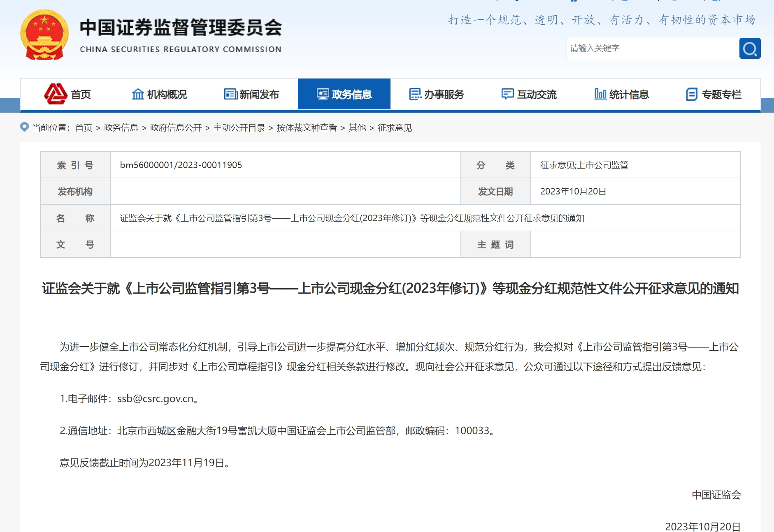Click the index number bm56000001/2023-00011905
This screenshot has height=532, width=774.
point(181,165)
